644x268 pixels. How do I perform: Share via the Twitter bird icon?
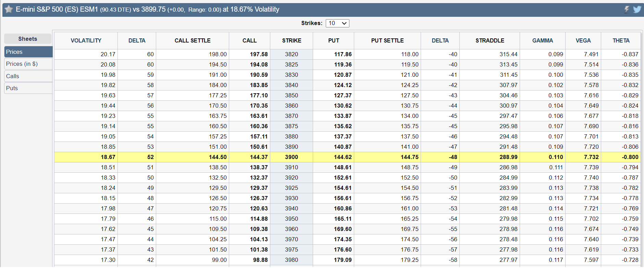click(x=637, y=9)
